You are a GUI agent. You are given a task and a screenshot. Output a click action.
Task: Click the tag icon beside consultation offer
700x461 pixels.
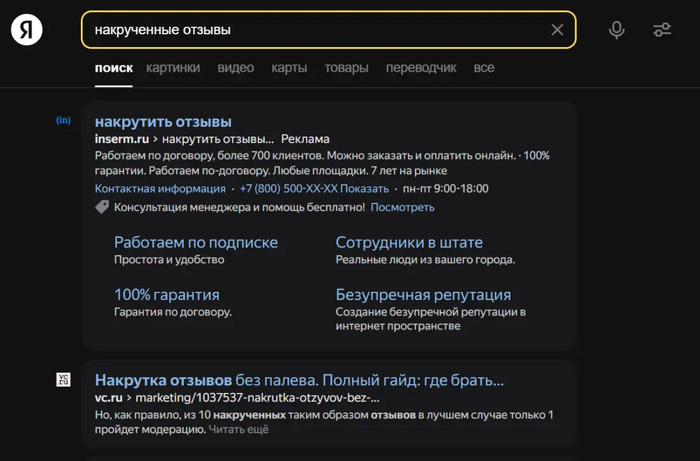102,207
